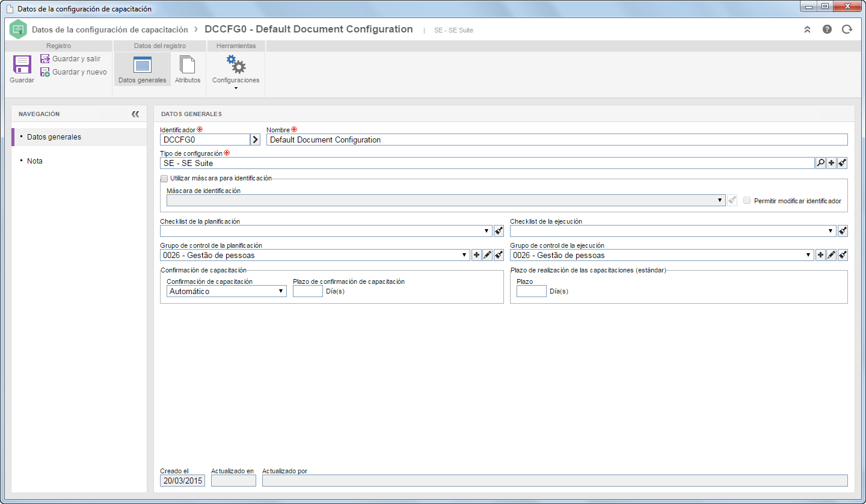The image size is (866, 504).
Task: Edit Grupo de control de la ejecución
Action: click(831, 255)
